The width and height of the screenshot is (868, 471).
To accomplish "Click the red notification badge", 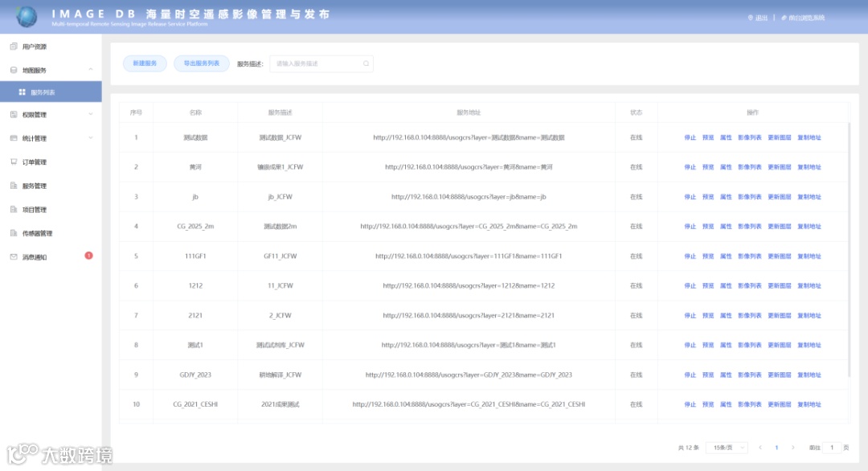I will click(x=88, y=255).
